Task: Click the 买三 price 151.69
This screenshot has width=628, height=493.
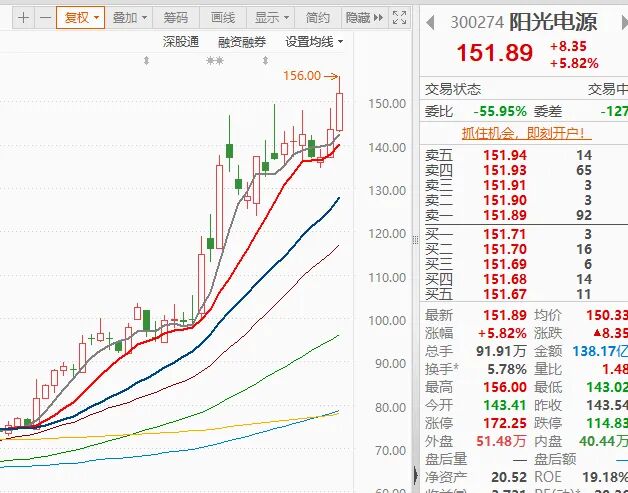Action: point(505,264)
